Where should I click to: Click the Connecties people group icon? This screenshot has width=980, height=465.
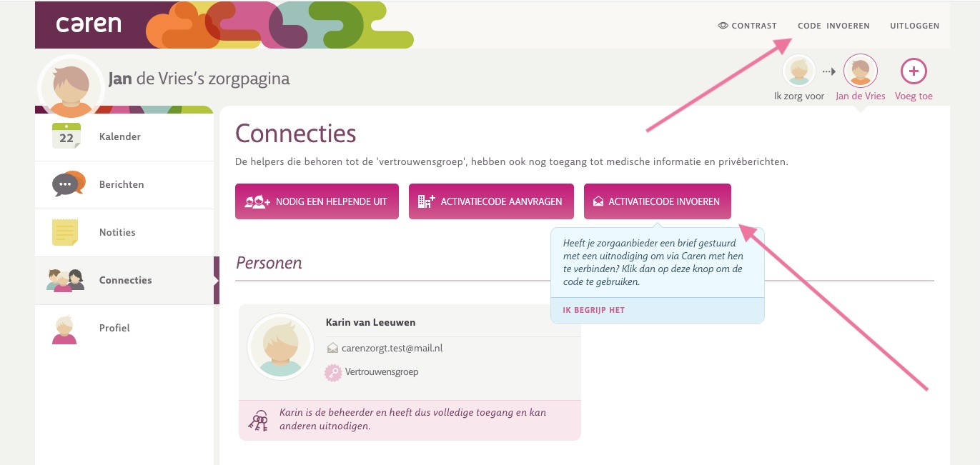click(65, 280)
